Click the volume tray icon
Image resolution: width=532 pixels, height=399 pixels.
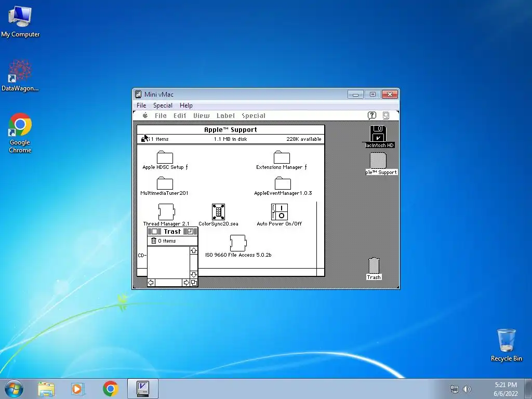tap(467, 389)
